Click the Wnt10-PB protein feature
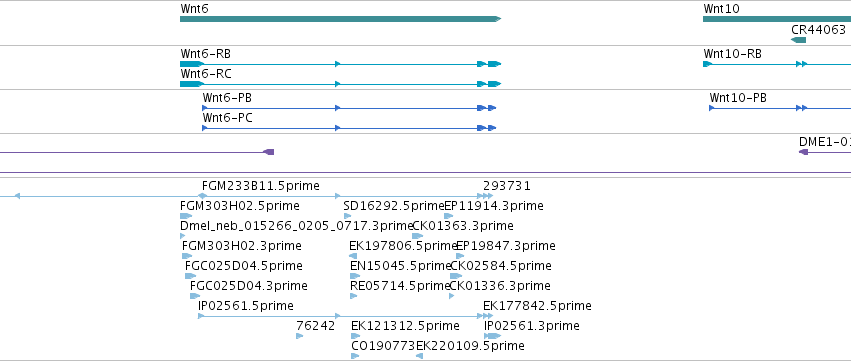 pyautogui.click(x=780, y=108)
